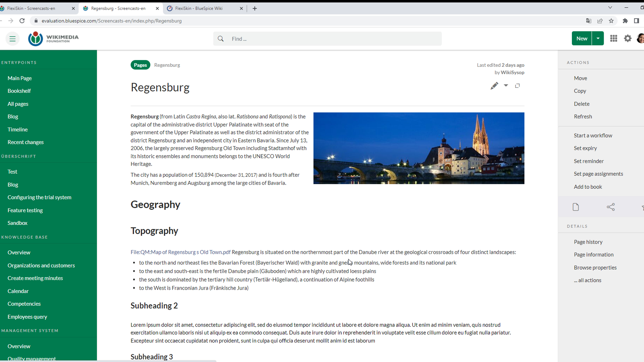
Task: Show ... all actions
Action: tap(587, 280)
